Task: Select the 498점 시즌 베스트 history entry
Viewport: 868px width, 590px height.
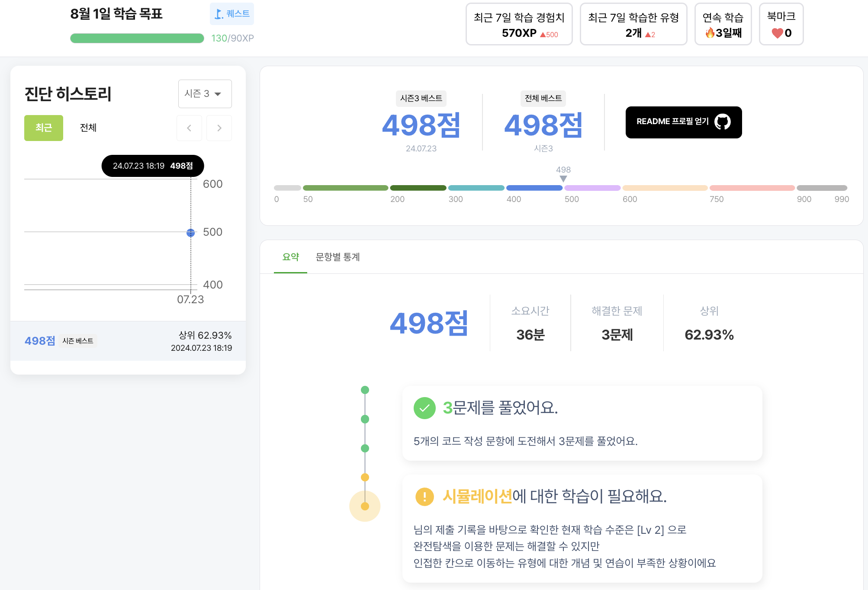Action: pos(128,341)
